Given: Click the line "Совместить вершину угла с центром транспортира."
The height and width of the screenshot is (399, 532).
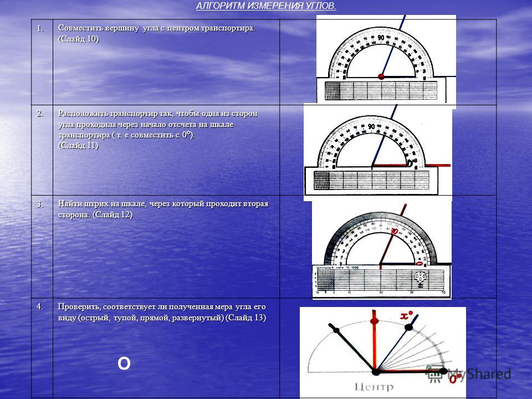Looking at the screenshot, I should tap(156, 28).
